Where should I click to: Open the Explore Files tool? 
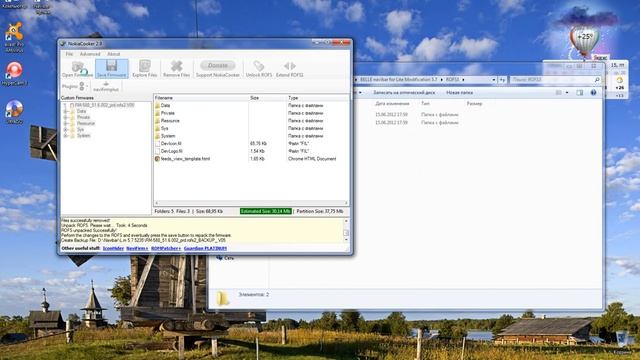pos(144,69)
